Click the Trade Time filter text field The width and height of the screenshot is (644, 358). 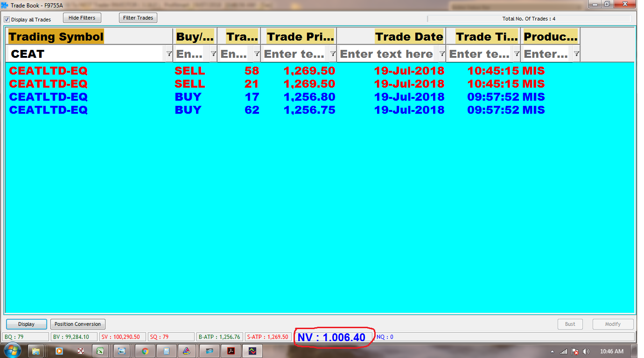tap(479, 54)
